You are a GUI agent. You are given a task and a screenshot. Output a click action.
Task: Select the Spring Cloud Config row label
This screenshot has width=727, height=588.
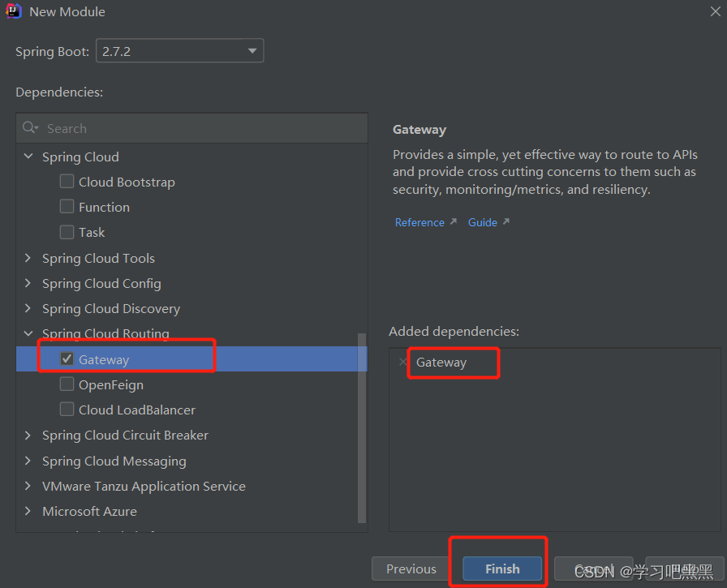click(101, 284)
